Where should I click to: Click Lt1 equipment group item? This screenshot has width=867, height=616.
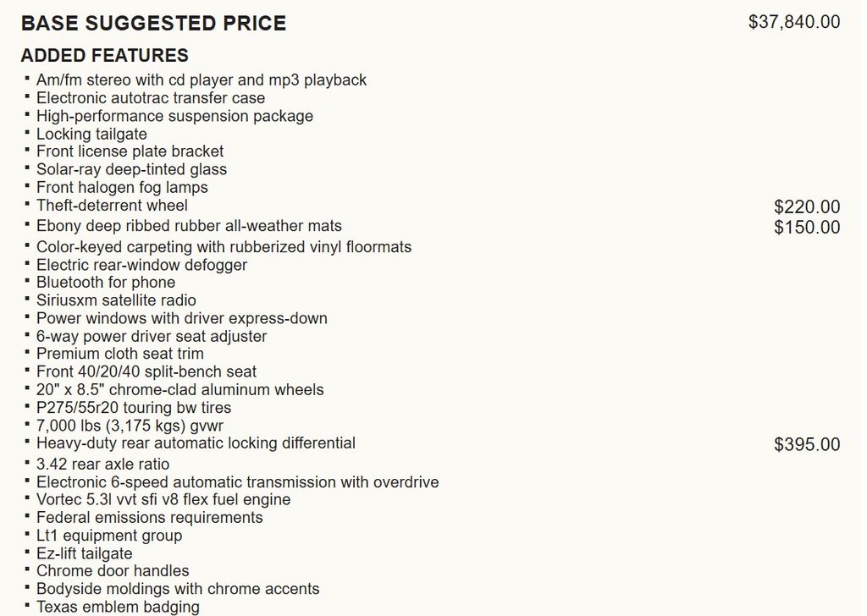[109, 536]
